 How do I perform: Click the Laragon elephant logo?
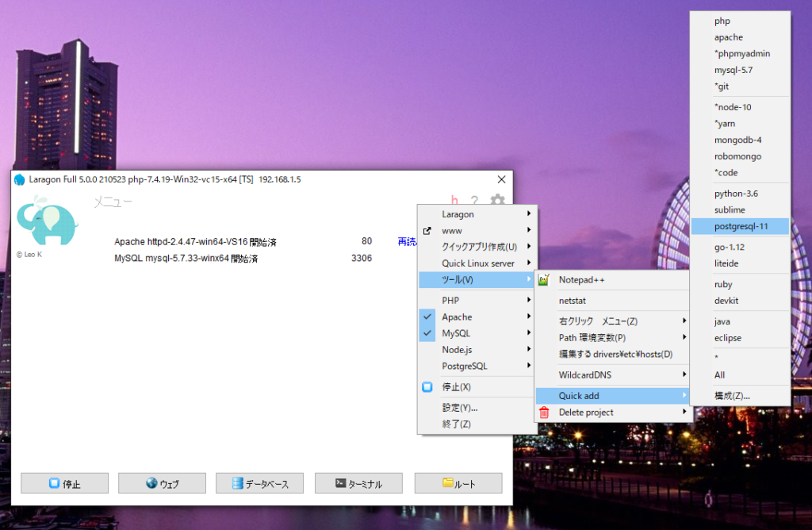(47, 221)
